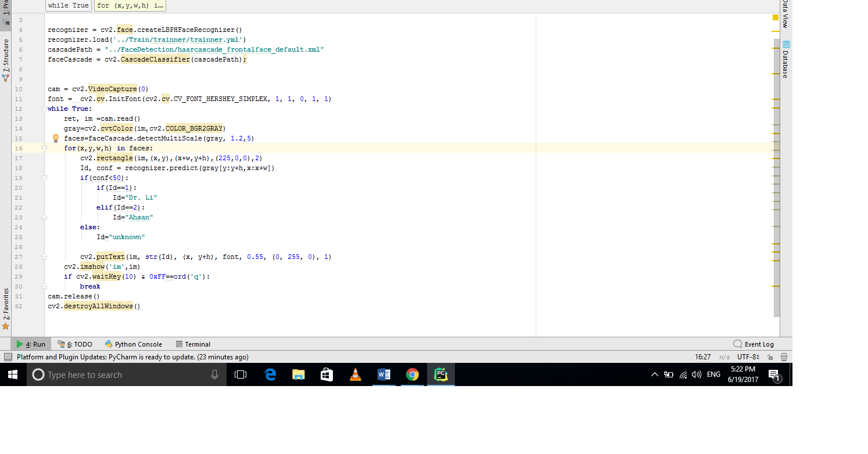Screen dimensions: 868x454
Task: Open Windows Store from the taskbar
Action: [327, 374]
